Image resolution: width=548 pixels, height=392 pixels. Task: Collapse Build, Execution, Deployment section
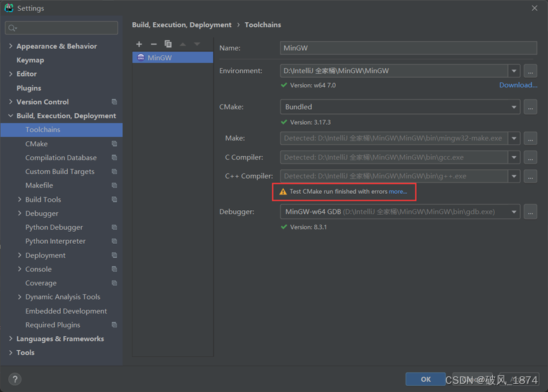(x=11, y=116)
